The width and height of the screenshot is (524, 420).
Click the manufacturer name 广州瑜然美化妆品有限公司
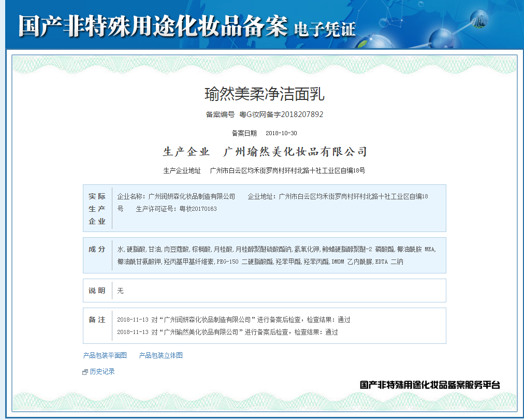pyautogui.click(x=295, y=152)
